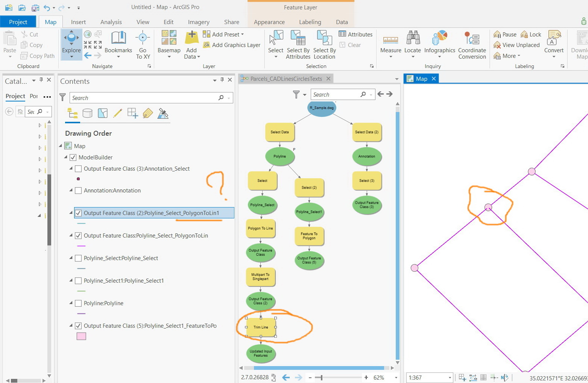Open the Locate binoculars tool
588x383 pixels.
[413, 38]
